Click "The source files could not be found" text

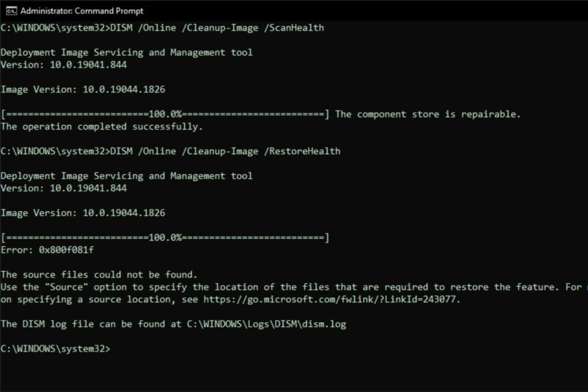(x=99, y=274)
